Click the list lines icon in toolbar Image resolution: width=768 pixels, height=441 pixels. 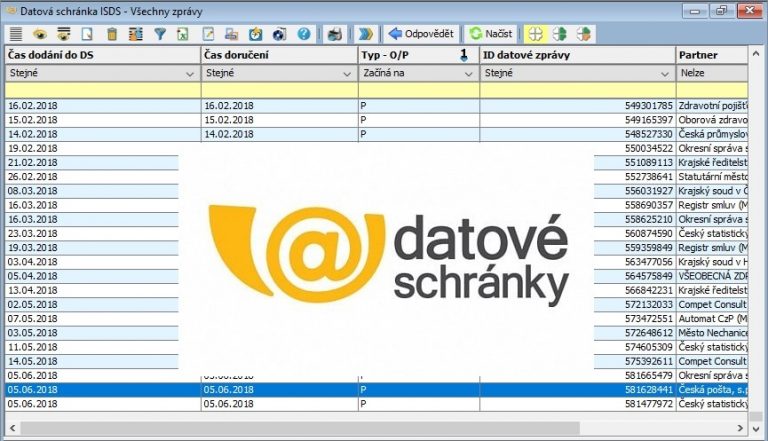[x=16, y=34]
